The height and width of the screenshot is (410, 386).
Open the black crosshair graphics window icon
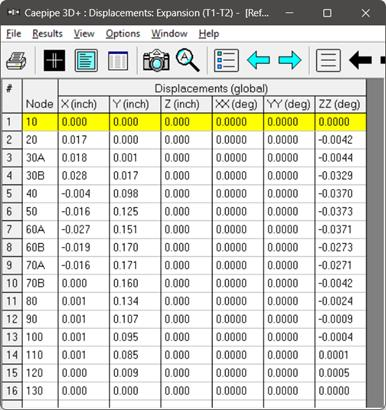[x=54, y=60]
